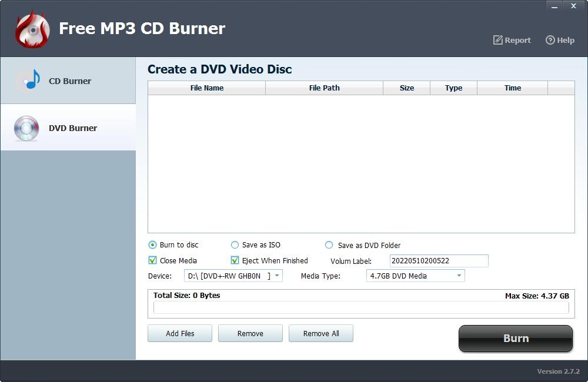Open the Device drive dropdown
This screenshot has height=382, width=588.
tap(277, 276)
